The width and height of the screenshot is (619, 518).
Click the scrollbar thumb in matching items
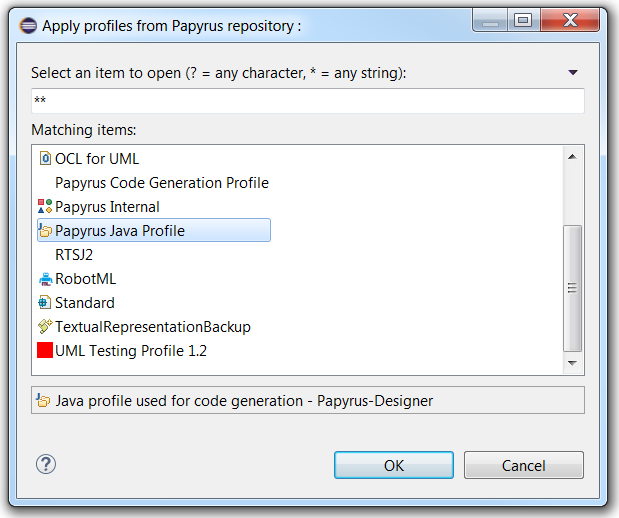click(572, 286)
